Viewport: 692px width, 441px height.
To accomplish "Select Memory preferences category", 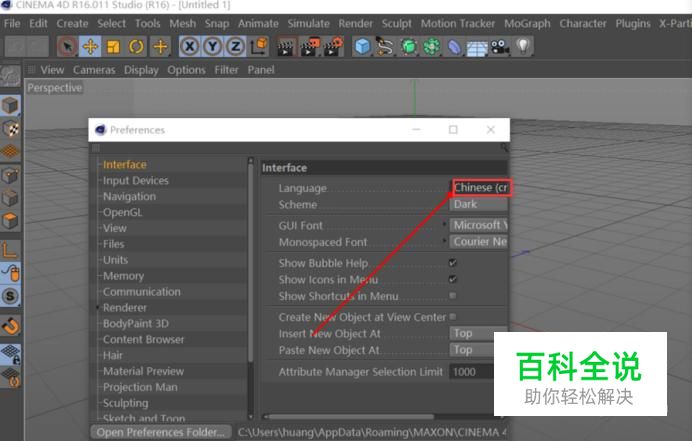I will pos(123,276).
